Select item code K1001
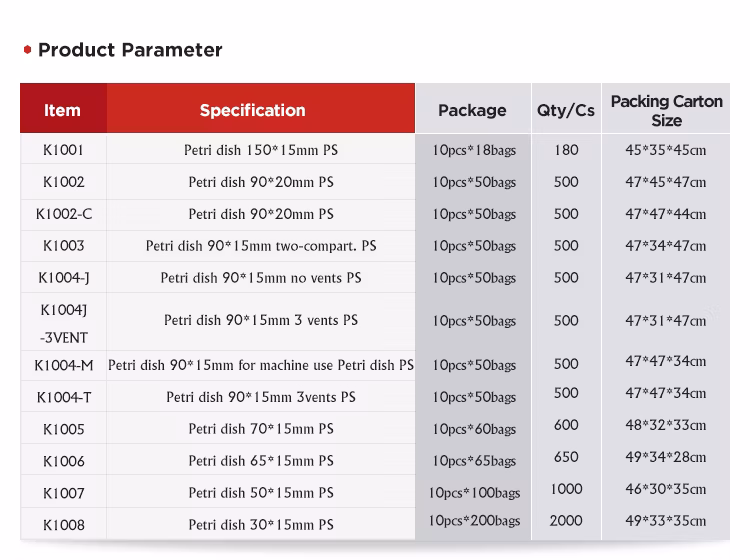This screenshot has width=750, height=560. (x=63, y=150)
